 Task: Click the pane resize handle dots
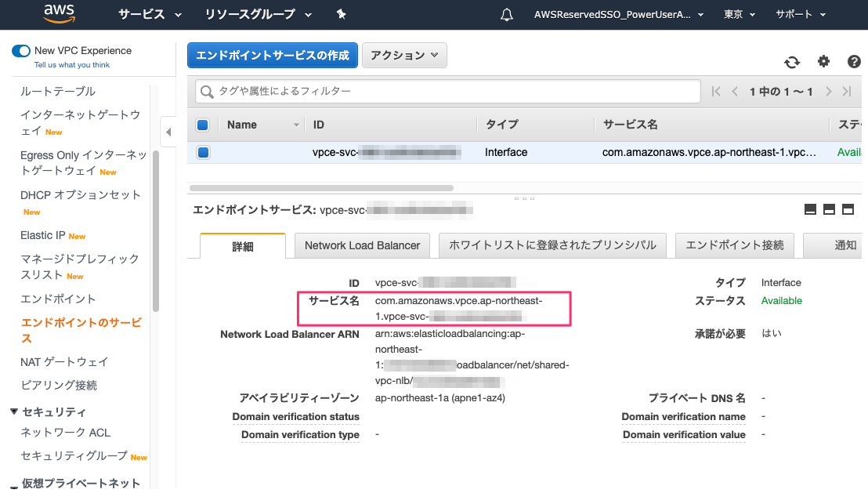click(524, 198)
